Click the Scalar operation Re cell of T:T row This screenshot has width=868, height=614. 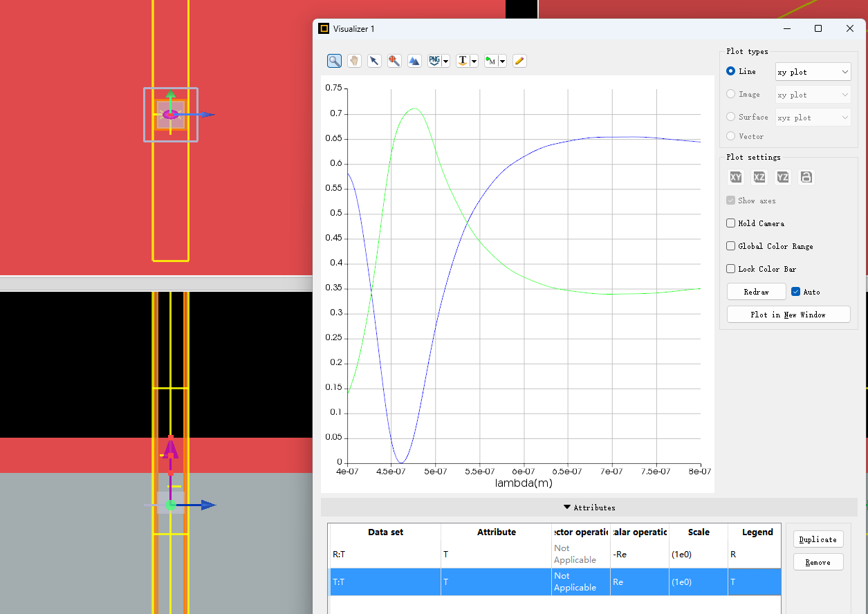point(639,582)
